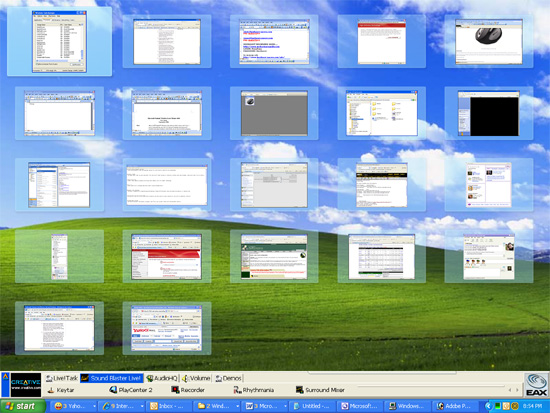Select the thumbnail with avatars in third row
This screenshot has height=413, width=550.
pyautogui.click(x=489, y=185)
